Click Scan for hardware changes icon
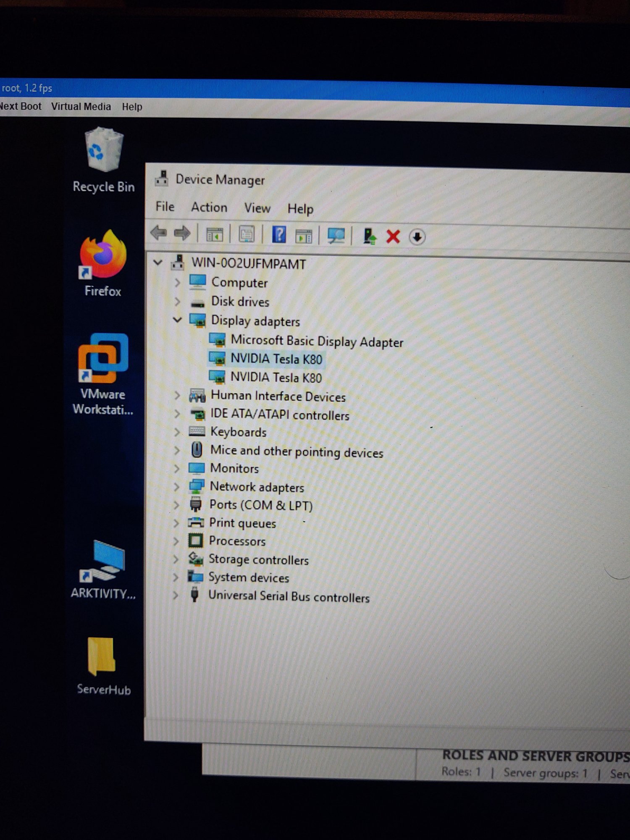This screenshot has width=630, height=840. tap(336, 236)
